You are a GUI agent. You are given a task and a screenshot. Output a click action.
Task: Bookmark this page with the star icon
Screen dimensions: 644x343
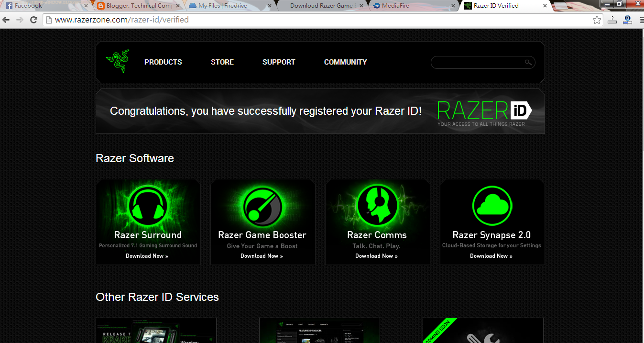[x=597, y=20]
